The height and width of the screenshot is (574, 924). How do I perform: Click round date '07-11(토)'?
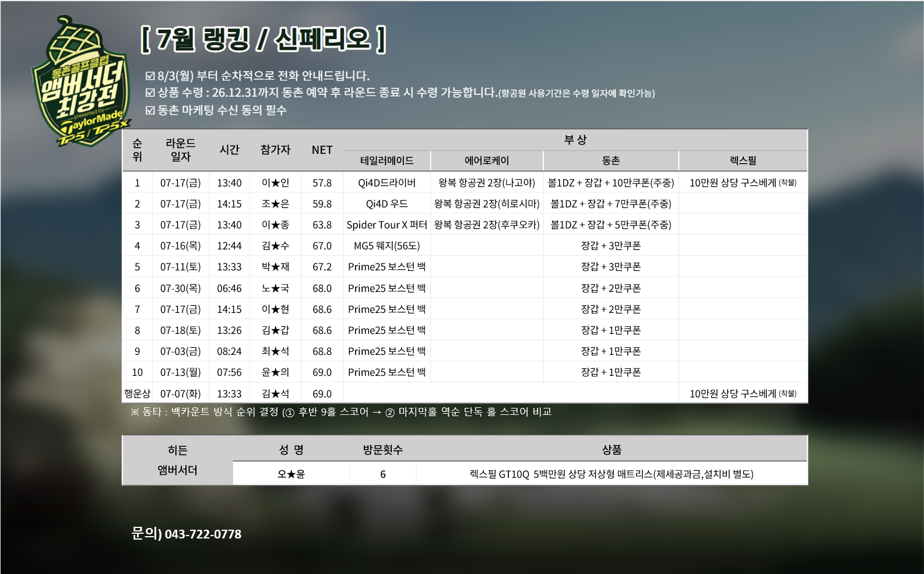click(181, 267)
